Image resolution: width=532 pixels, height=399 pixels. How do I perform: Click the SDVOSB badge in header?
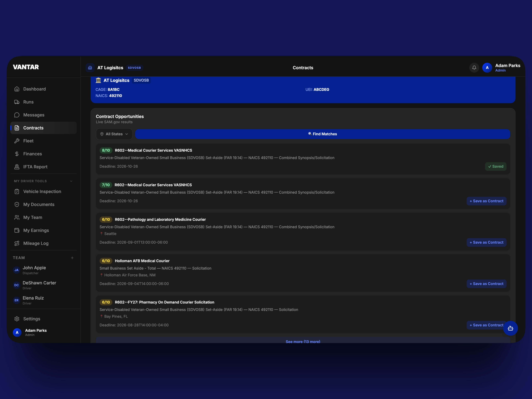click(x=134, y=68)
